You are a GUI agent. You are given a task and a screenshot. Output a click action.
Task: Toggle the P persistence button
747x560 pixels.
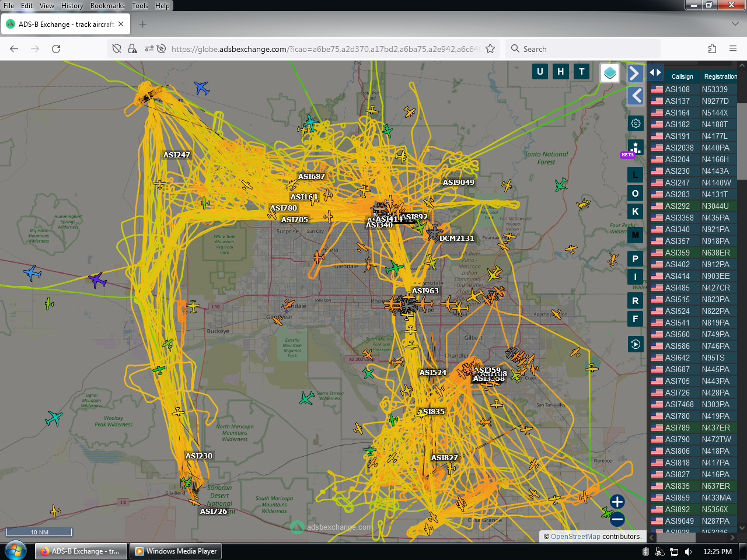(x=636, y=259)
